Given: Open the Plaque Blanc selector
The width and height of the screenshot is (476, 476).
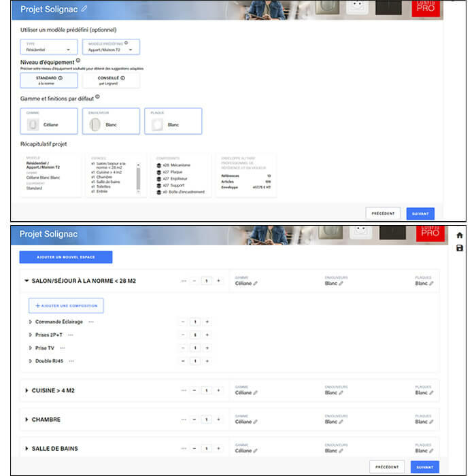Looking at the screenshot, I should [x=173, y=121].
